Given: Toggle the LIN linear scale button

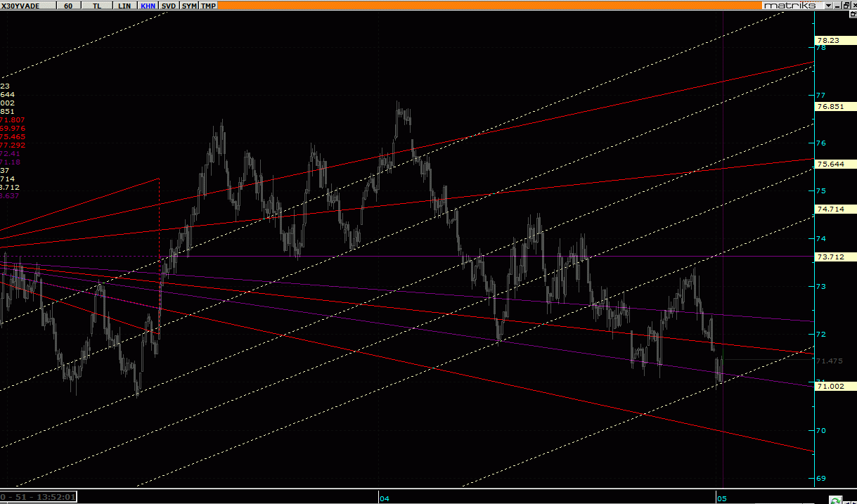Looking at the screenshot, I should tap(124, 6).
